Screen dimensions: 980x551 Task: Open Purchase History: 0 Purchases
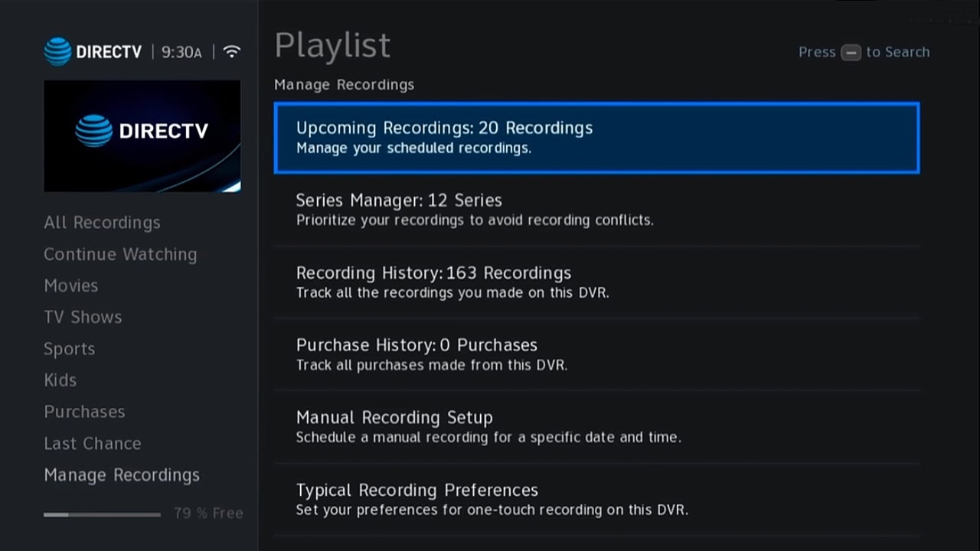point(596,354)
